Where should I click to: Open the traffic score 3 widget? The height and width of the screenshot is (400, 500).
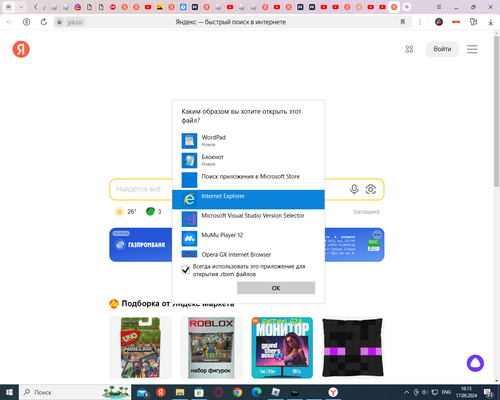pyautogui.click(x=154, y=211)
